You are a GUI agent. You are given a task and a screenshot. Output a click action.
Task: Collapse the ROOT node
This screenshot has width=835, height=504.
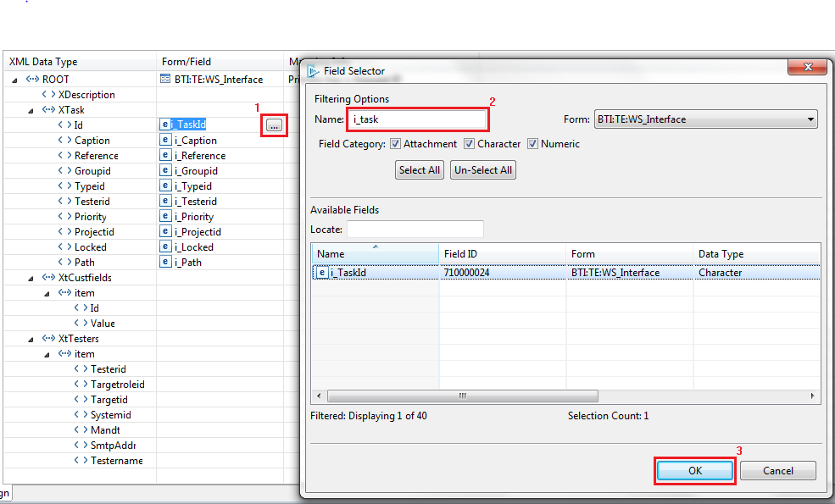pos(14,80)
